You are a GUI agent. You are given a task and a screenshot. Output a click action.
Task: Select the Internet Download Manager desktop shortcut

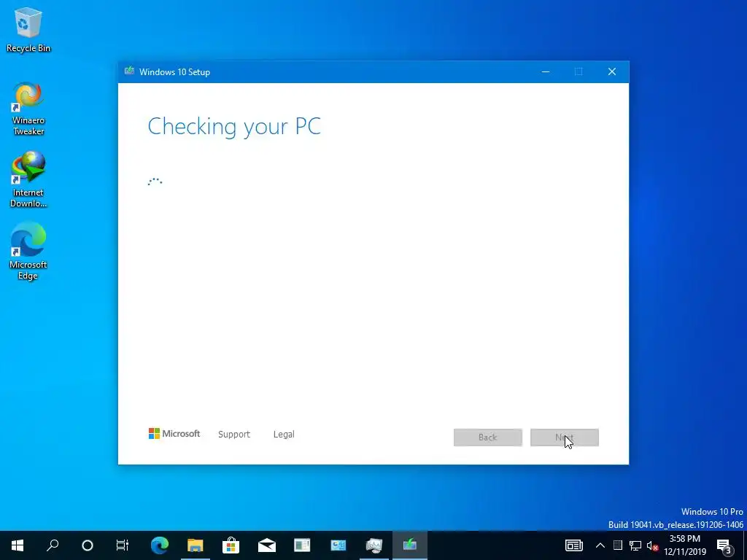[x=28, y=179]
